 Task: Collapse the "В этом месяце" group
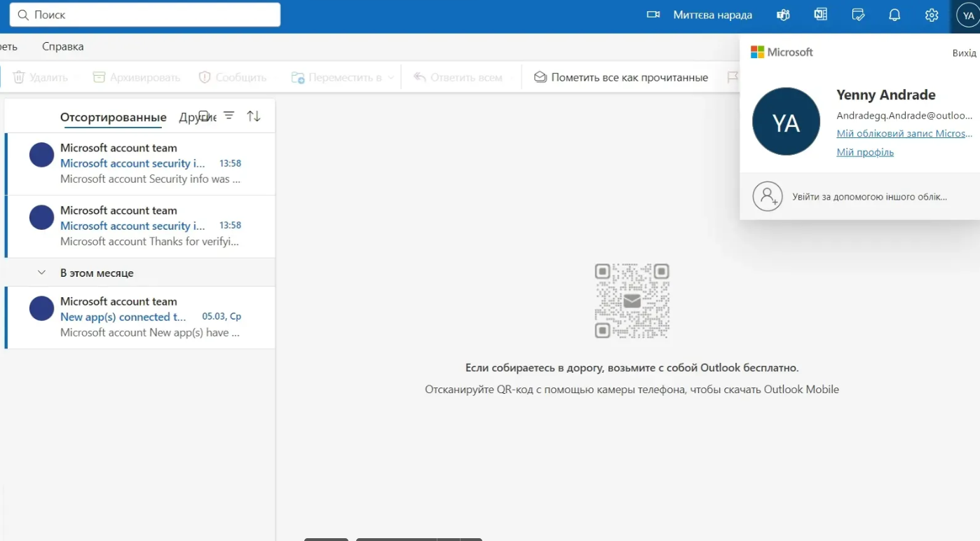coord(41,273)
